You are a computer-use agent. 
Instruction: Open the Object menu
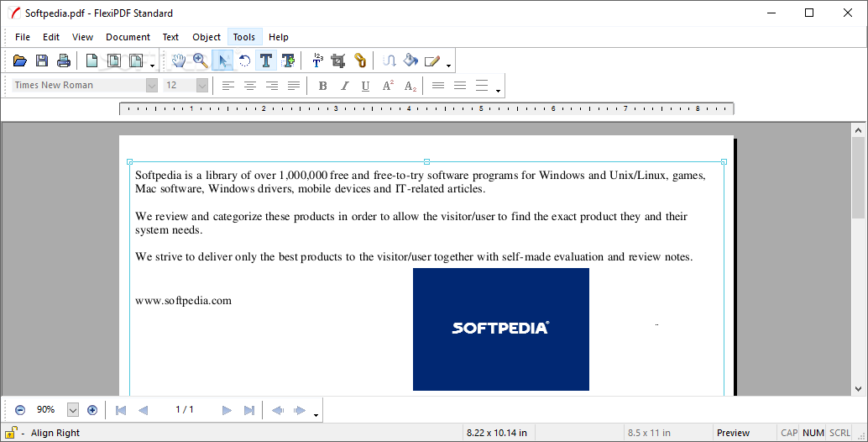pyautogui.click(x=207, y=37)
